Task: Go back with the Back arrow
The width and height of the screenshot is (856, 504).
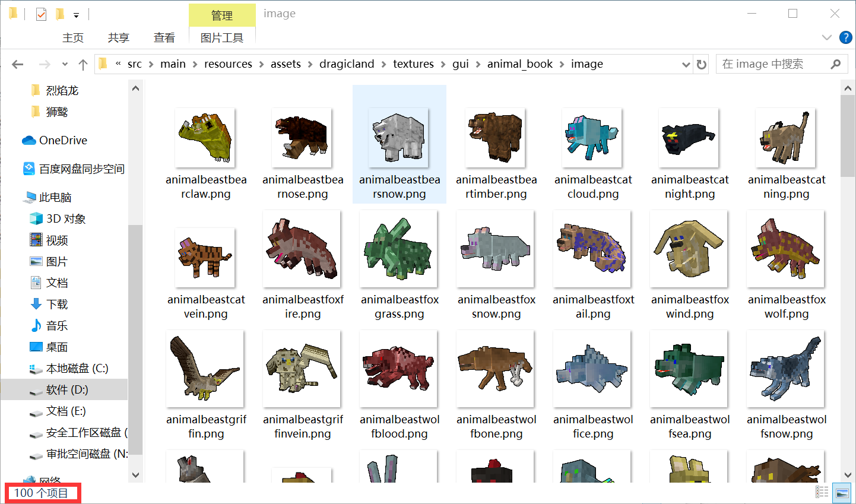Action: click(x=18, y=64)
